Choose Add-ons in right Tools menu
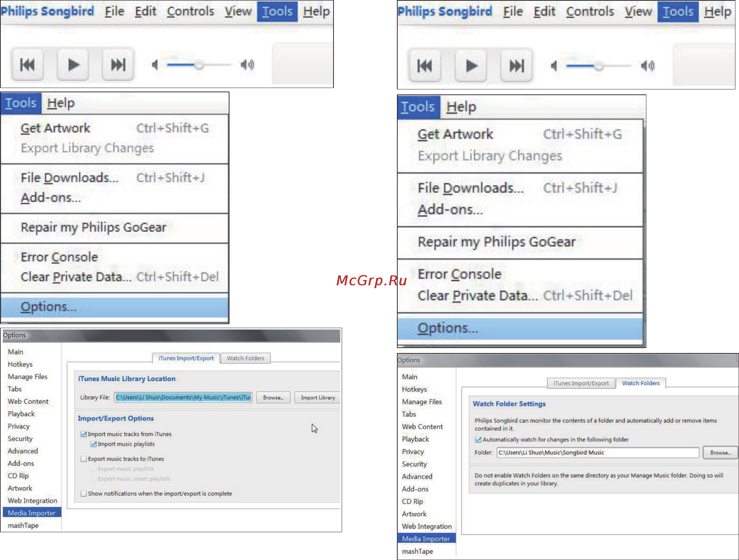 [520, 209]
